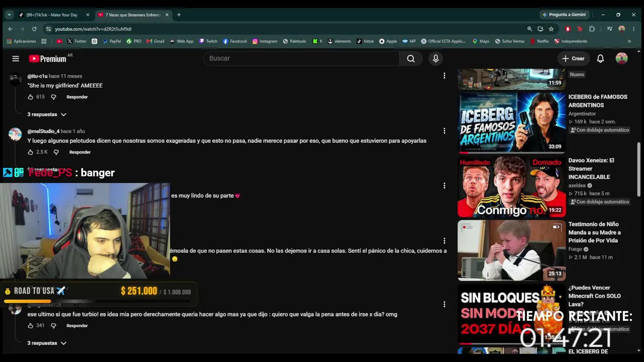This screenshot has width=644, height=362.
Task: Dislike the @melStudio_4 comment
Action: point(56,152)
